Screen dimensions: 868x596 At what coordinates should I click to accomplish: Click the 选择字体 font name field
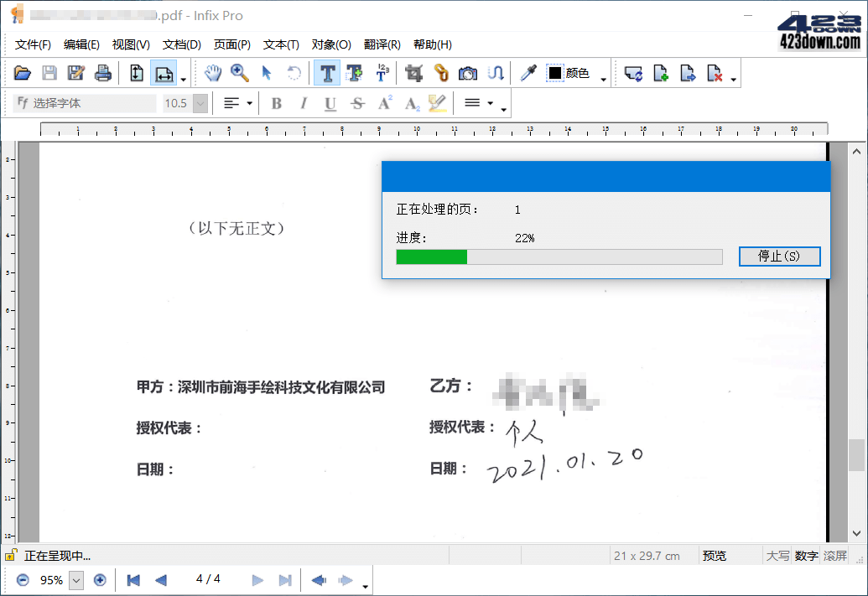84,102
